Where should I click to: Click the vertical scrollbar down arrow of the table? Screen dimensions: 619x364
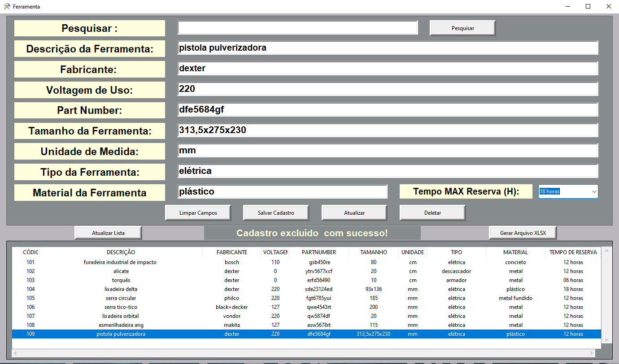point(606,339)
